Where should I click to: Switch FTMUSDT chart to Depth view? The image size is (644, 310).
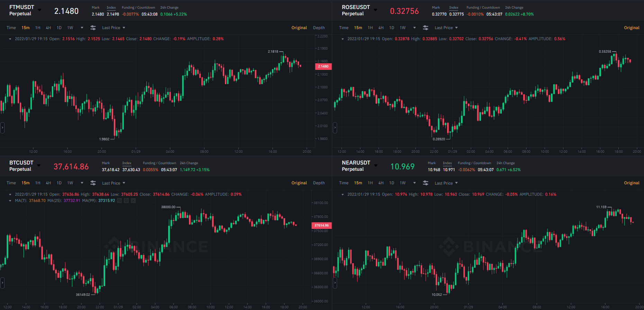click(319, 28)
